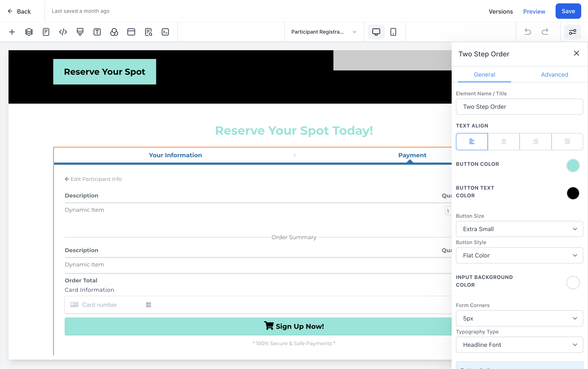Viewport: 588px width, 369px height.
Task: Toggle the settings sliders panel icon
Action: pos(572,32)
